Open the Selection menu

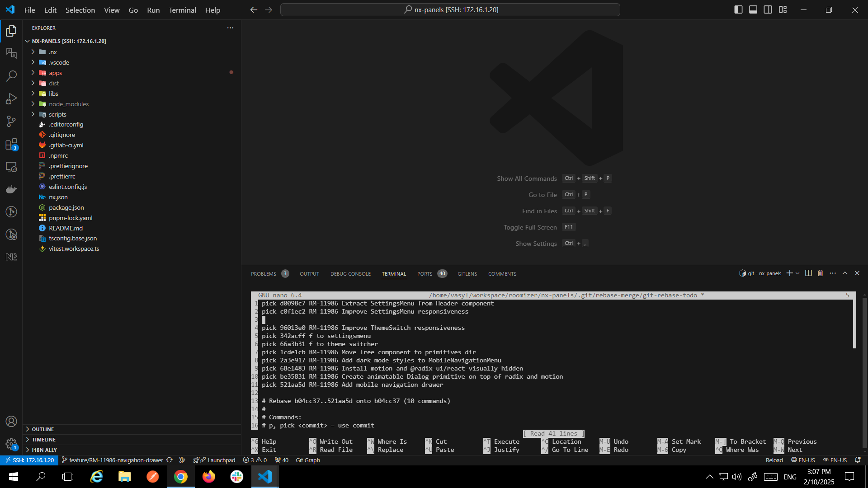click(x=80, y=10)
